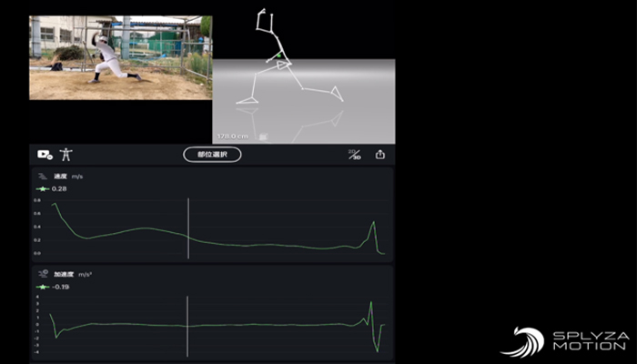The width and height of the screenshot is (637, 364).
Task: Toggle the 2D/3D view mode
Action: click(x=355, y=155)
